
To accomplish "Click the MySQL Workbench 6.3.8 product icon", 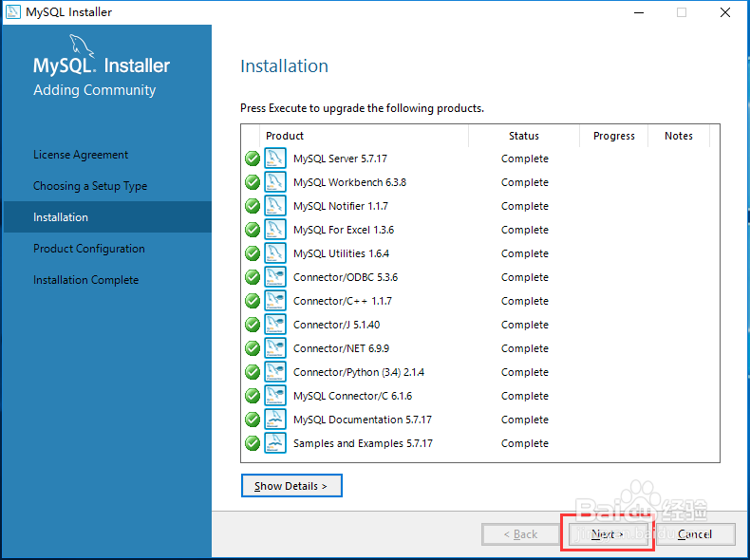I will (275, 182).
